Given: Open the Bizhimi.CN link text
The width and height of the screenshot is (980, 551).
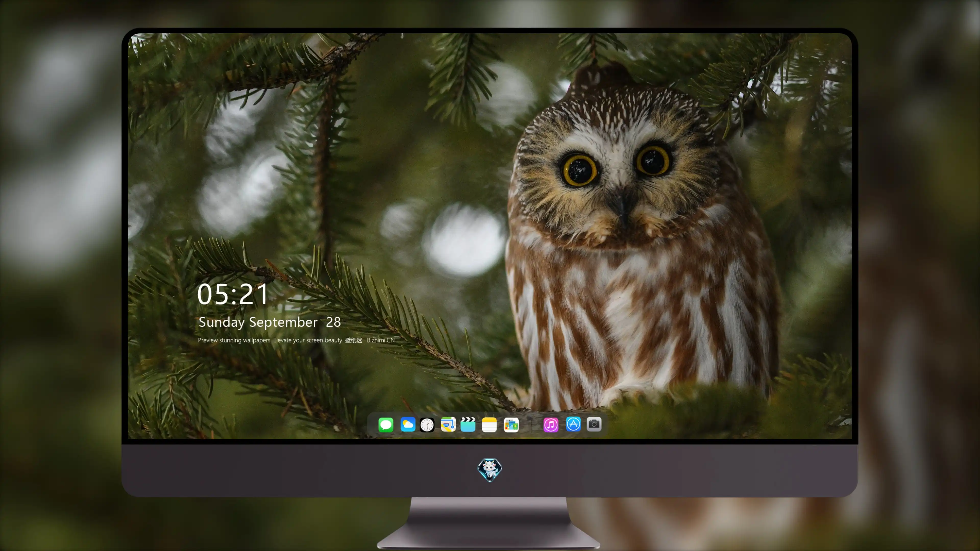Looking at the screenshot, I should pyautogui.click(x=381, y=340).
